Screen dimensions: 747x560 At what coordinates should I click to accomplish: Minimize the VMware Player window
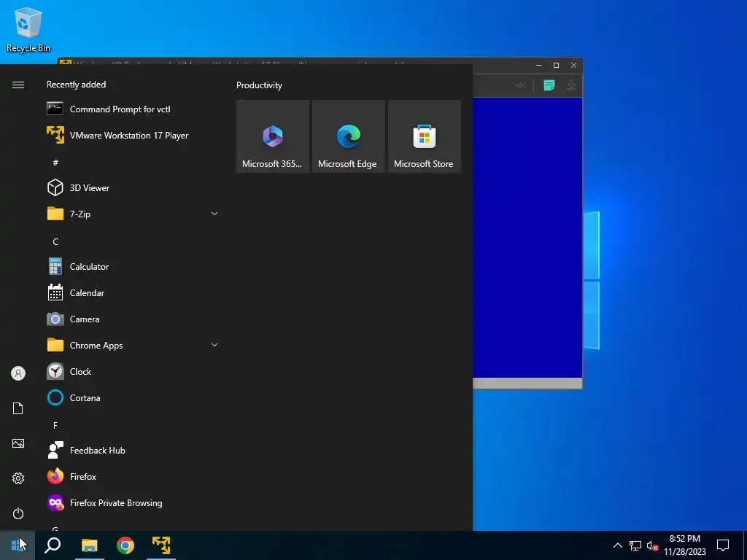point(539,65)
